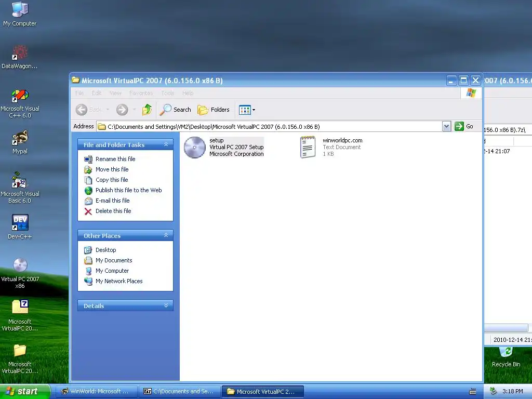Click the Forward navigation arrow button

pos(122,110)
